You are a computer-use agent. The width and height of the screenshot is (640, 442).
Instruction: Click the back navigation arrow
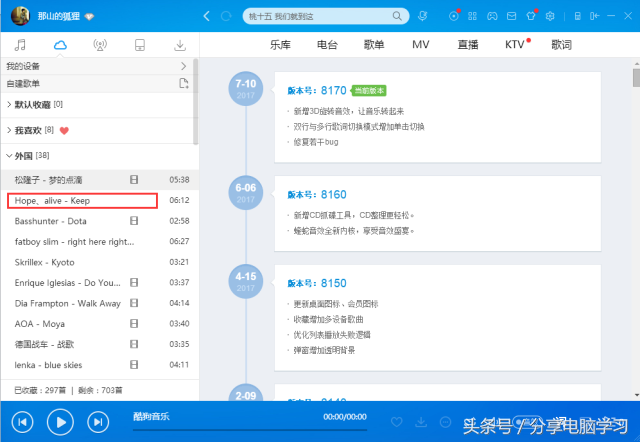pos(207,16)
